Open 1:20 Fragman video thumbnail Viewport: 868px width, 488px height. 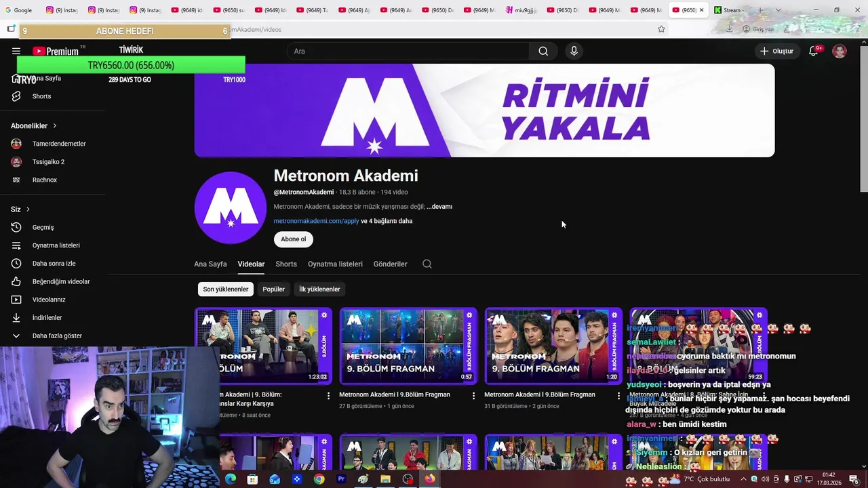coord(553,346)
